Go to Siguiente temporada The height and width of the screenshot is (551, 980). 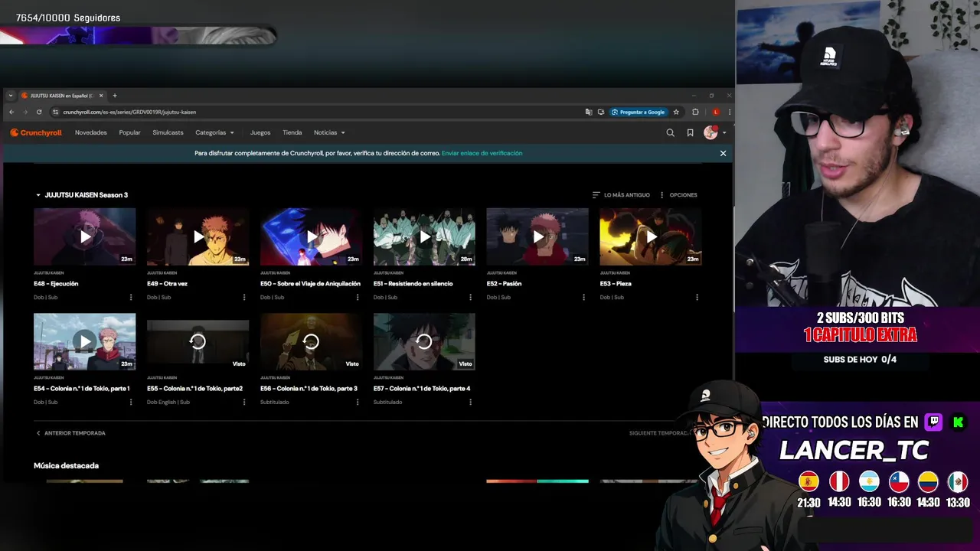point(660,433)
